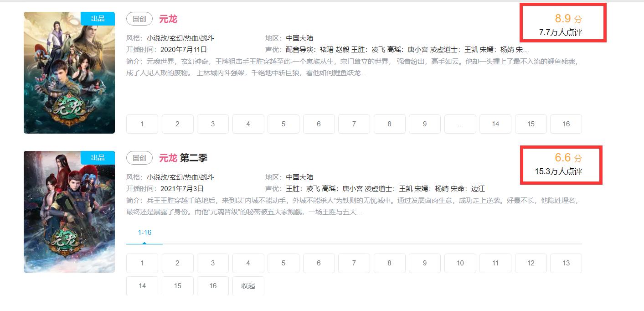Open the season one 元龙 poster
644x311 pixels.
coord(69,73)
